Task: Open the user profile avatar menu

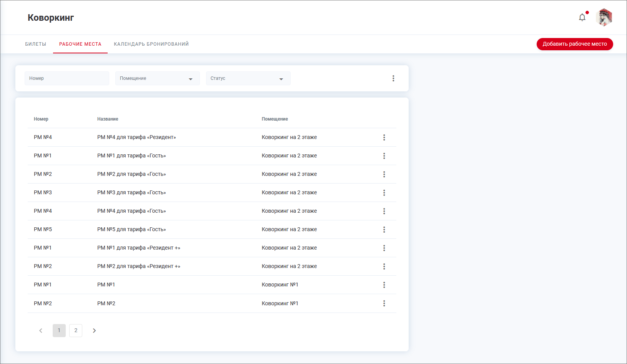Action: (x=604, y=17)
